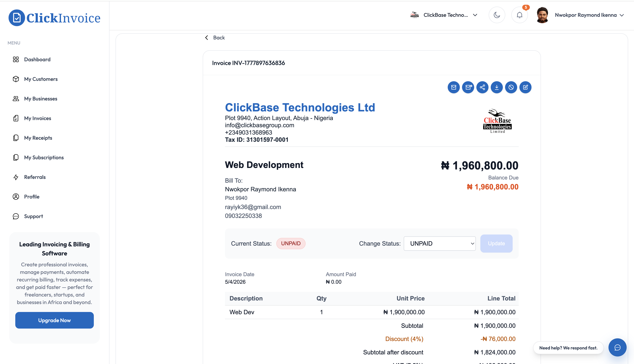Click the Referrals lightning bolt icon
The height and width of the screenshot is (364, 634).
pyautogui.click(x=16, y=177)
